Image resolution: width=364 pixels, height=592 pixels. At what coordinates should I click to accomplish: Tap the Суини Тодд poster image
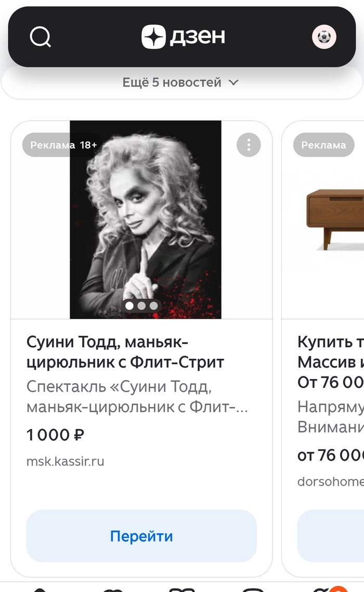[x=146, y=219]
